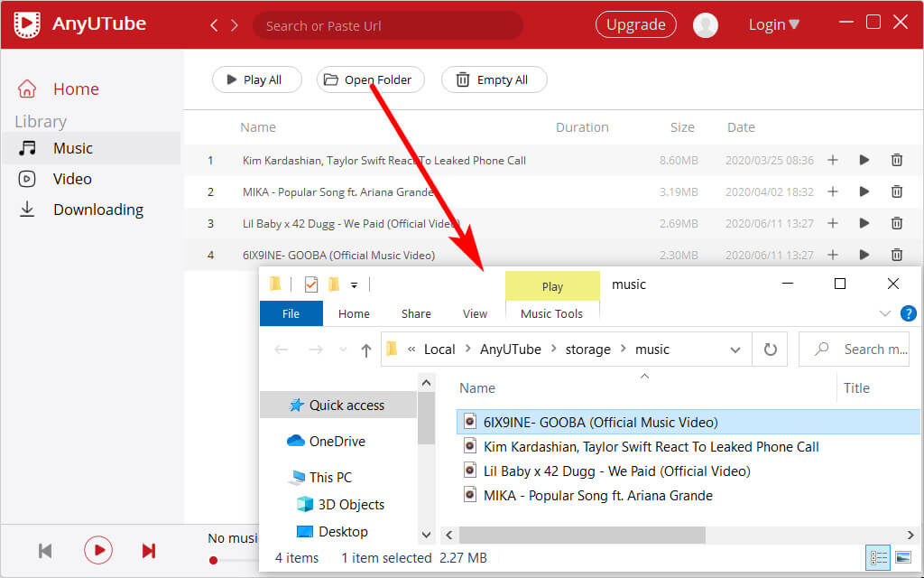
Task: Open the user avatar profile icon
Action: [706, 24]
